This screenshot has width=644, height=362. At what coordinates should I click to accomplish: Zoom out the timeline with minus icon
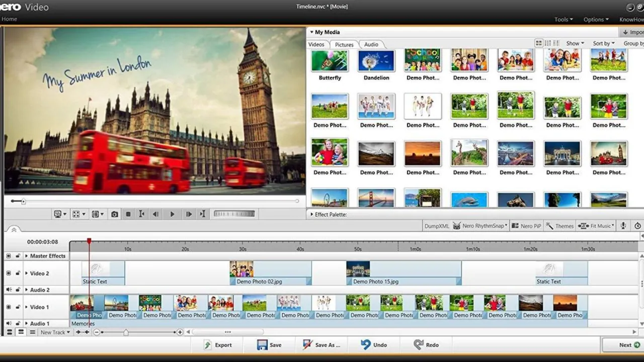(x=97, y=332)
